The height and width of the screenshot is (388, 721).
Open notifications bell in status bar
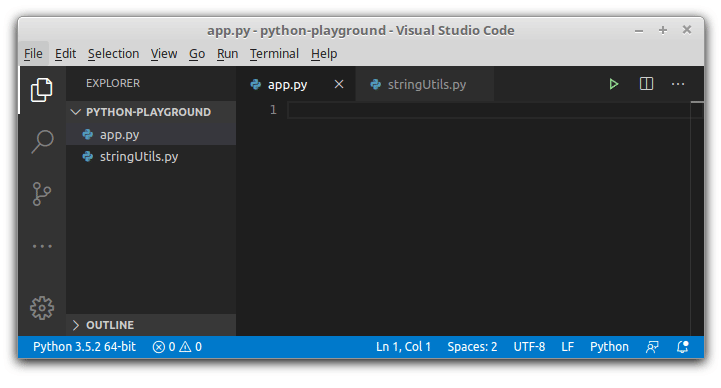point(683,347)
